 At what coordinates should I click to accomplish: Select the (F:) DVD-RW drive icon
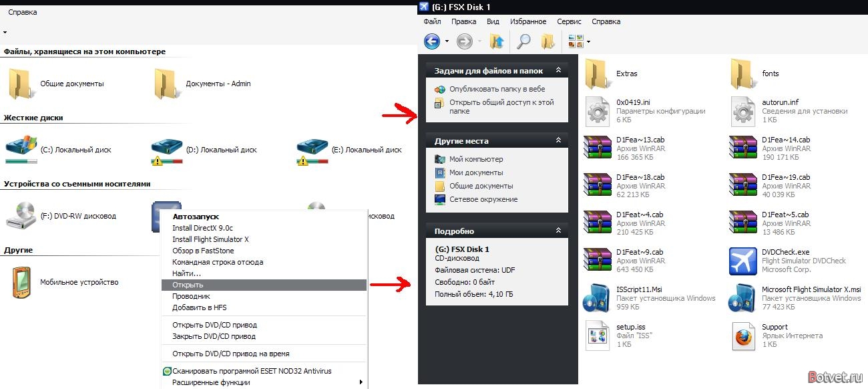click(x=21, y=216)
